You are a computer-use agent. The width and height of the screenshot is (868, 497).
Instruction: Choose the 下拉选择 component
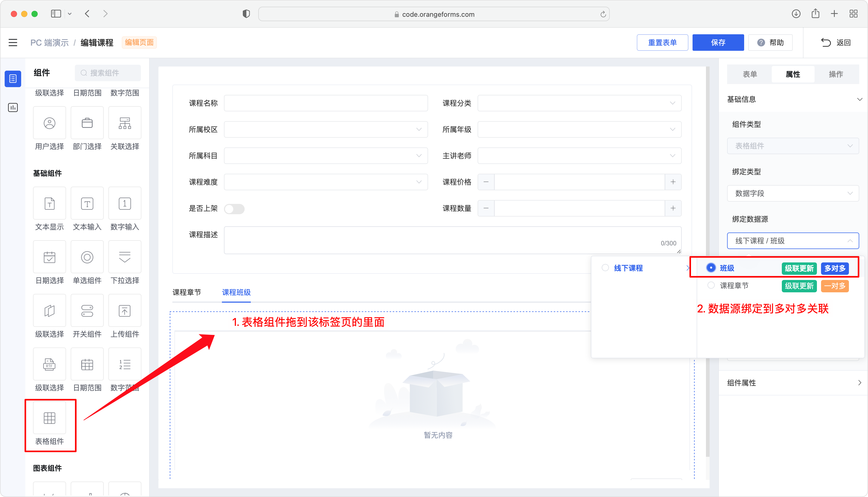point(125,257)
